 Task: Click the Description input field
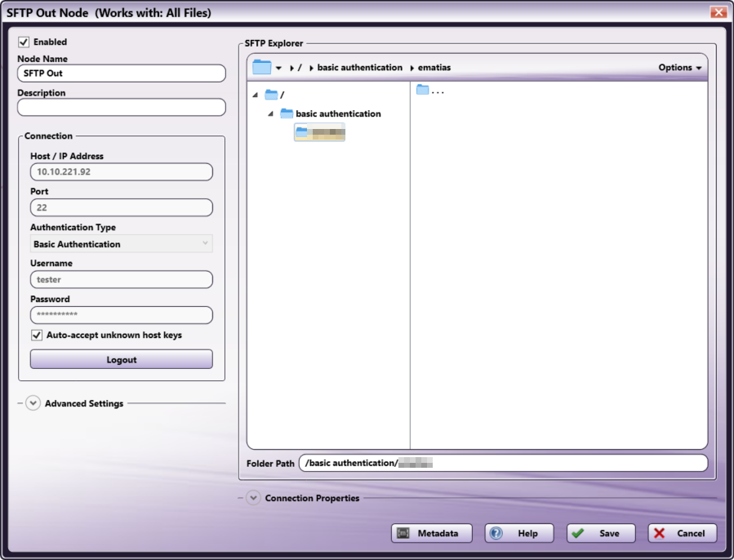tap(121, 107)
